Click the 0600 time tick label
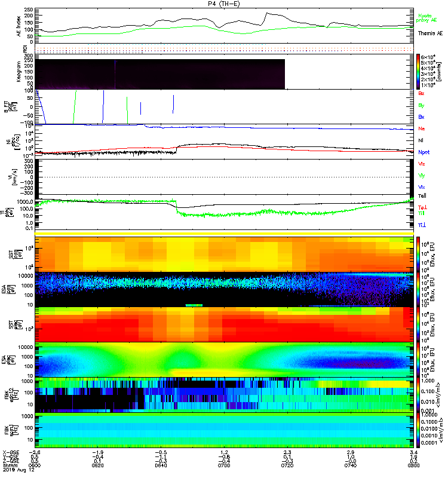The height and width of the screenshot is (478, 448). 35,465
